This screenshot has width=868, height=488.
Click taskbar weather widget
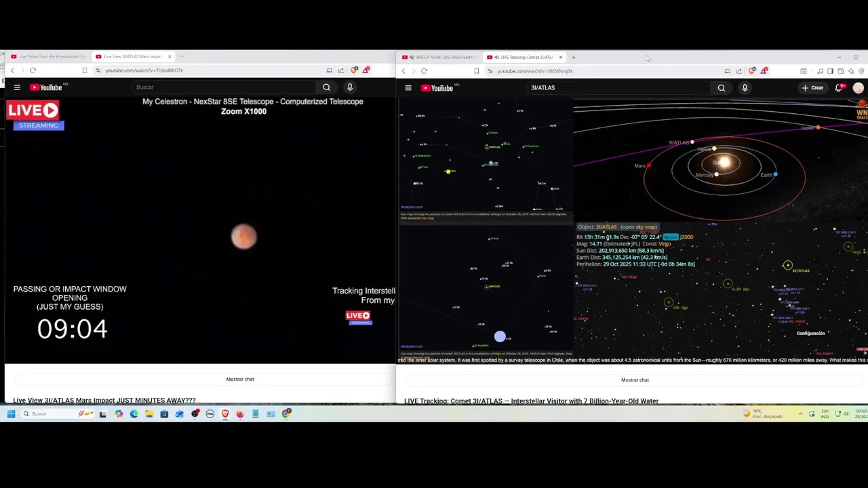click(763, 413)
